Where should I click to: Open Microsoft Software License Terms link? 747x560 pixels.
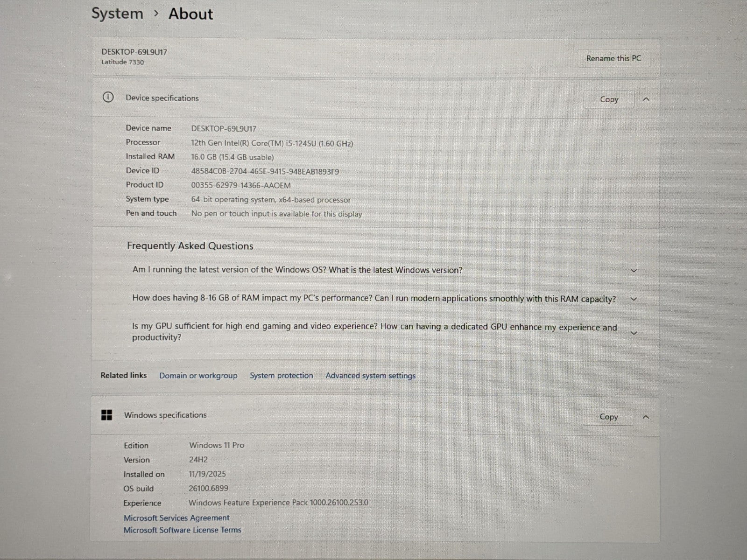click(182, 530)
